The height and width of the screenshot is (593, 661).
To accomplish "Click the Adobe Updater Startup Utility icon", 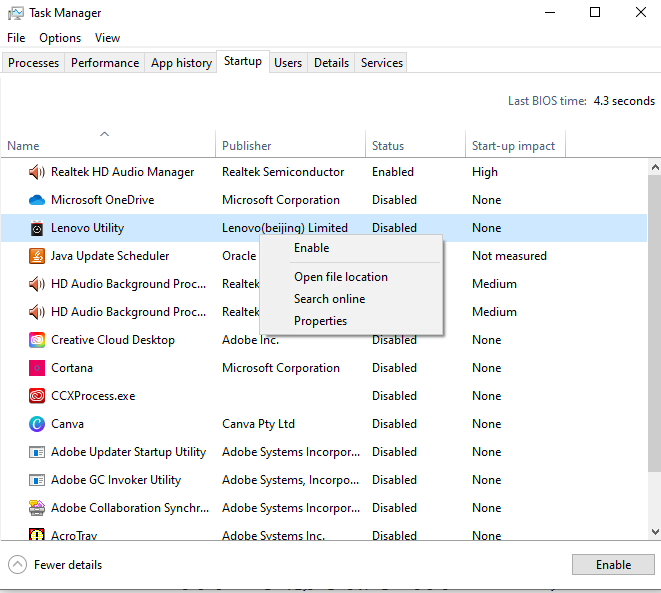I will [x=37, y=452].
